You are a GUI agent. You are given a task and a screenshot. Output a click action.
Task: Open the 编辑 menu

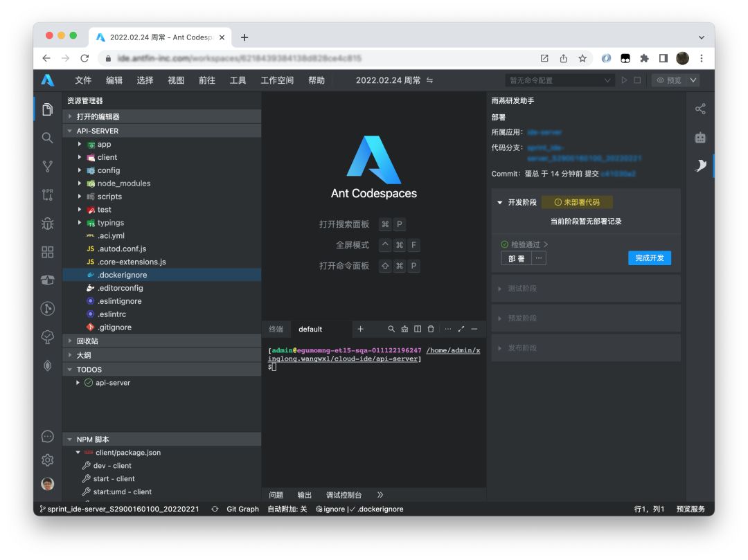pos(114,80)
